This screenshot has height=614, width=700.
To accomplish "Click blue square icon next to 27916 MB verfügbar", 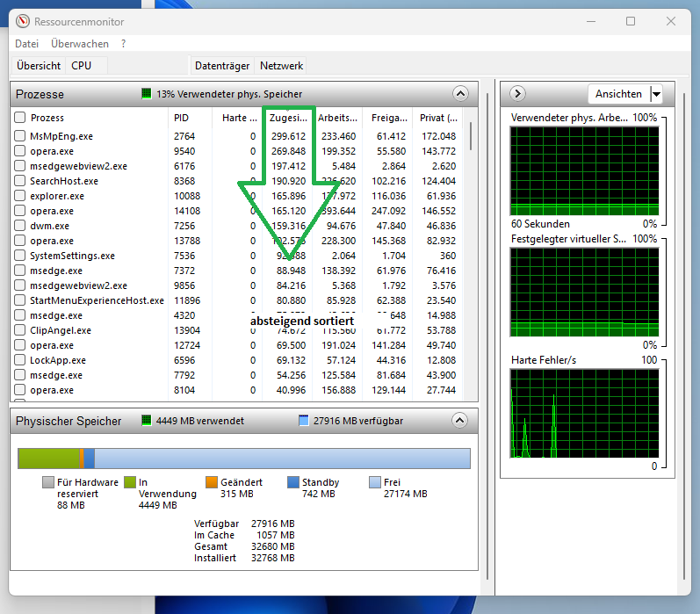I will pos(304,421).
